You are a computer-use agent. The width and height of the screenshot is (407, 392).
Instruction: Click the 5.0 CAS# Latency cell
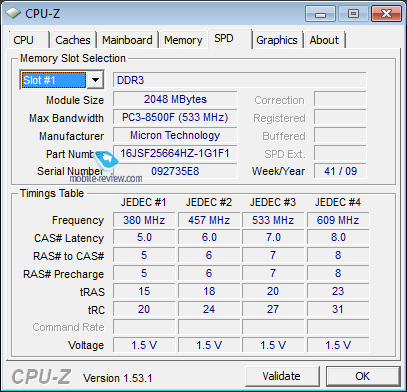[144, 238]
